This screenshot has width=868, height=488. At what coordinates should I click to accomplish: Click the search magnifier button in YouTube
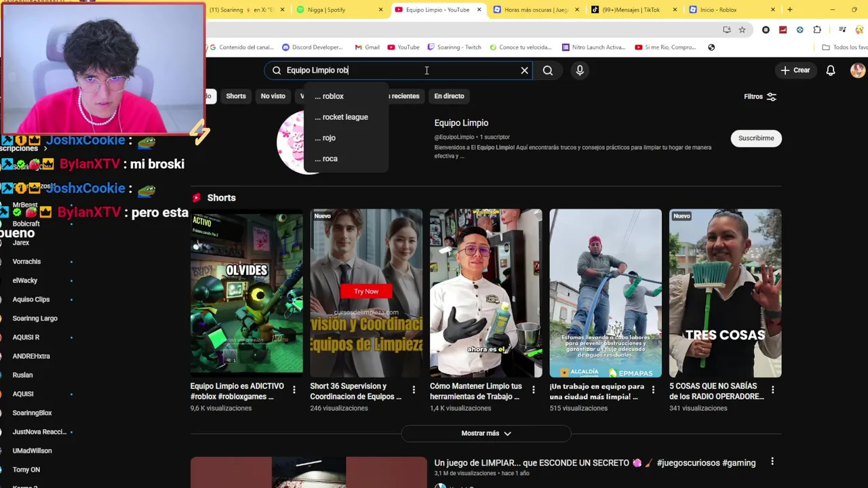click(x=548, y=70)
